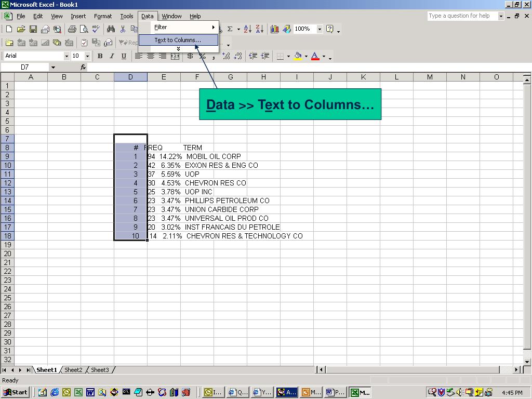Click the vertical scrollbar down arrow

click(527, 362)
